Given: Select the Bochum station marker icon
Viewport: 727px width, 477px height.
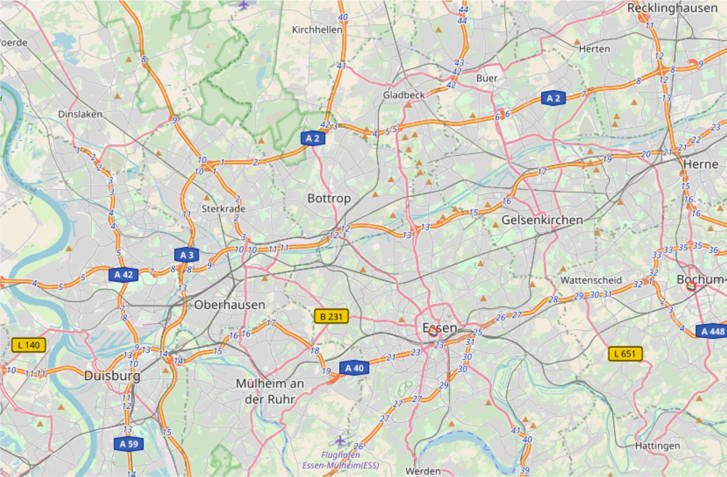Looking at the screenshot, I should [691, 287].
